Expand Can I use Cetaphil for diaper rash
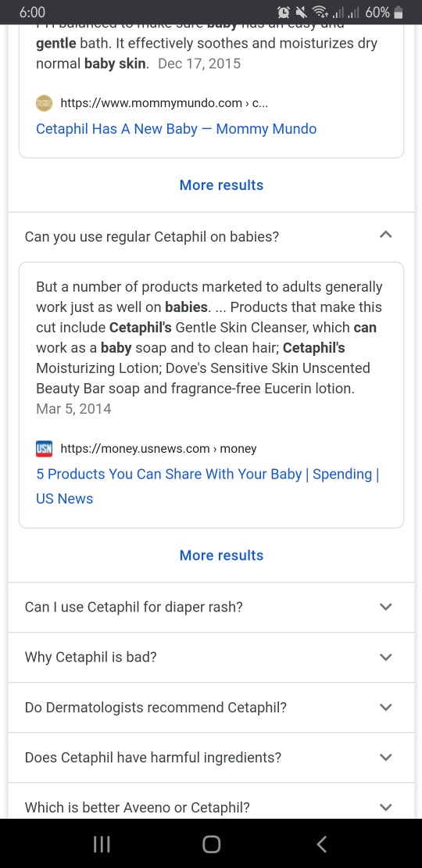The height and width of the screenshot is (868, 422). 211,607
